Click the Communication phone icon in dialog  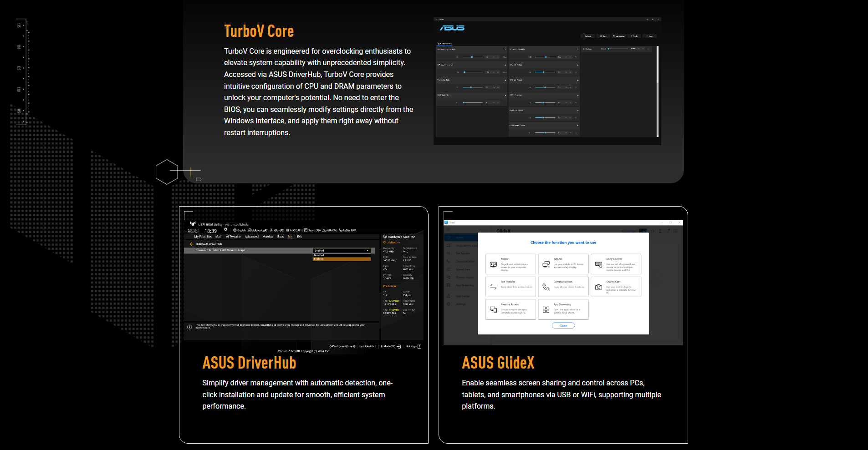pos(546,287)
